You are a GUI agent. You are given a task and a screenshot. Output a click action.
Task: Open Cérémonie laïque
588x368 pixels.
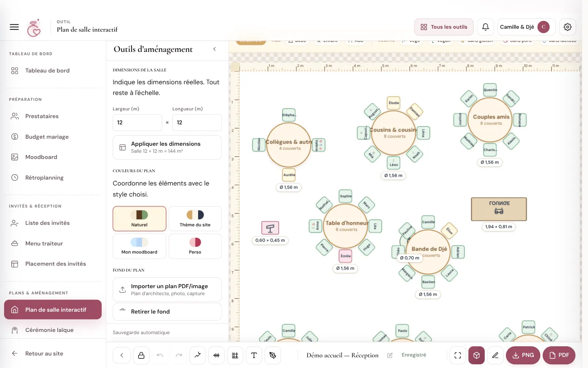click(53, 330)
